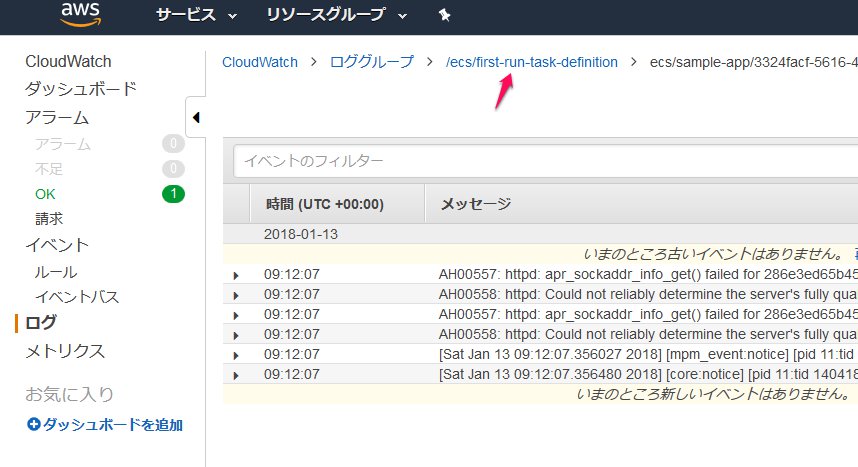This screenshot has width=858, height=467.
Task: Click the plus icon beside ダッシュボードを追加
Action: tap(33, 425)
